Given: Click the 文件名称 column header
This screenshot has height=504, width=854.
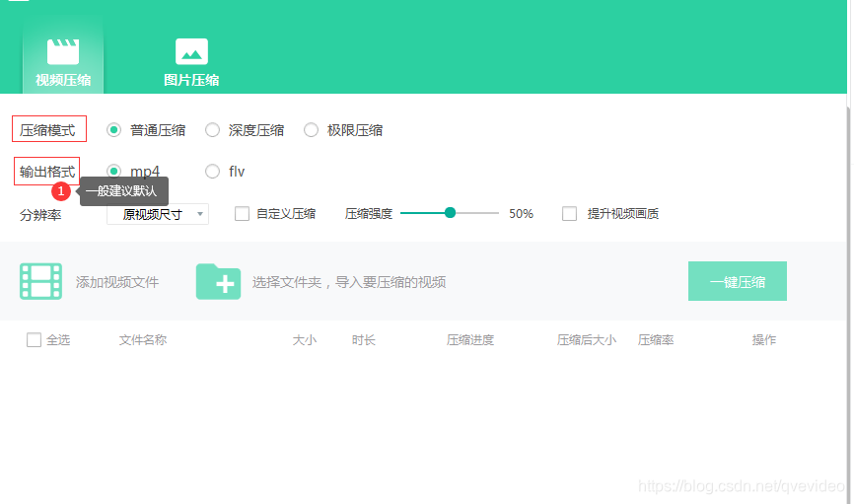Looking at the screenshot, I should pos(143,340).
